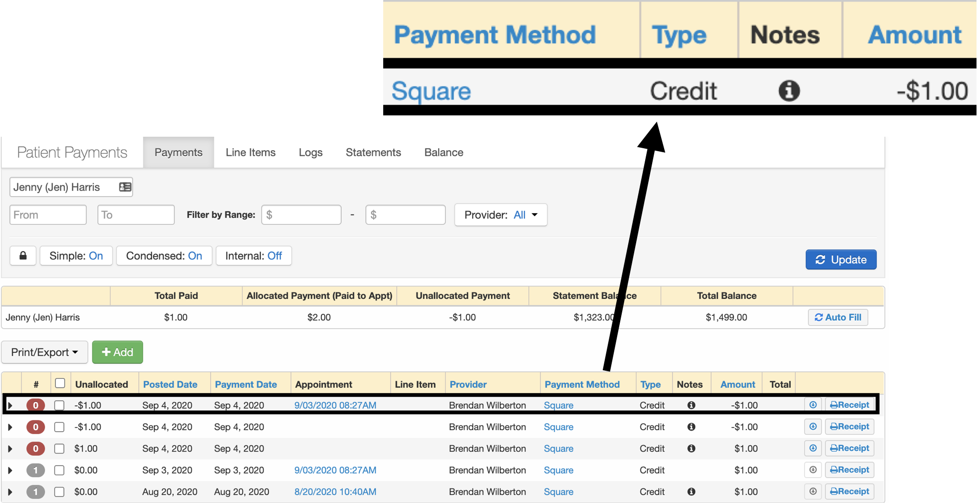Screen dimensions: 980x503
Task: Toggle Condensed: On setting
Action: tap(164, 256)
